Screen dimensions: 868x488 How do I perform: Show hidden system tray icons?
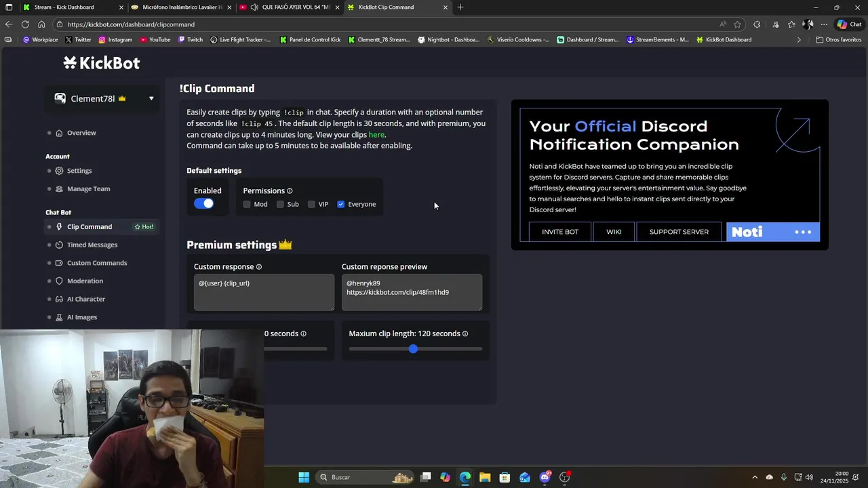click(x=755, y=477)
